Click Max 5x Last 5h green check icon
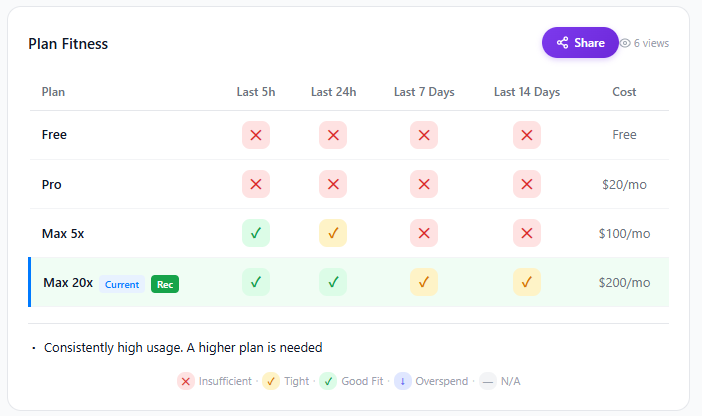The width and height of the screenshot is (702, 416). tap(256, 233)
